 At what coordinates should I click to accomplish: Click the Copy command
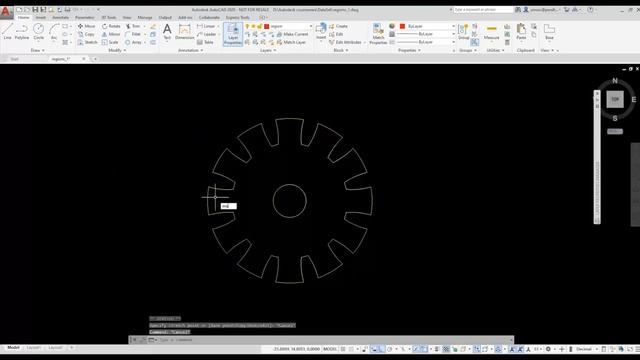(x=87, y=34)
